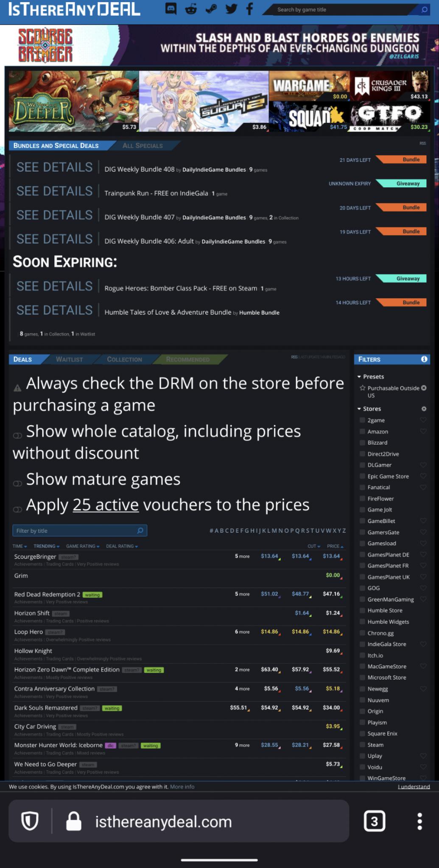Open Humble Tales of Love & Adventure Bundle
The image size is (439, 868).
point(168,312)
